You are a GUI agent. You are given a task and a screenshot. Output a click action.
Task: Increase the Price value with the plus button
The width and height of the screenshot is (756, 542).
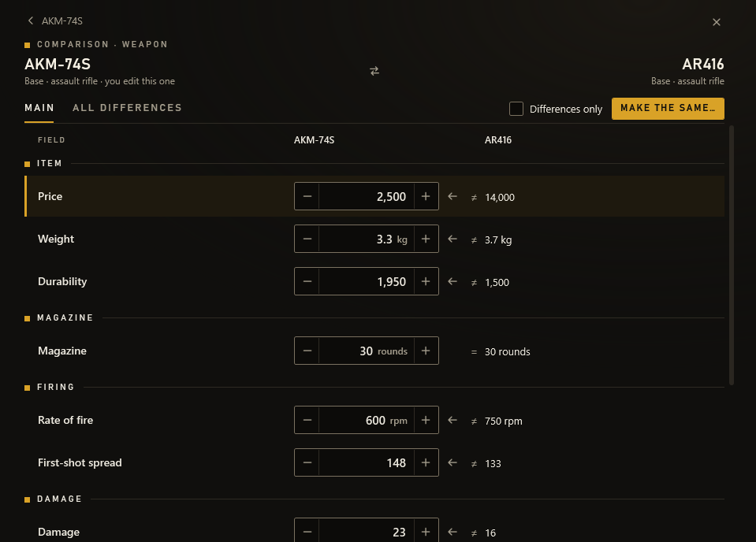click(426, 196)
